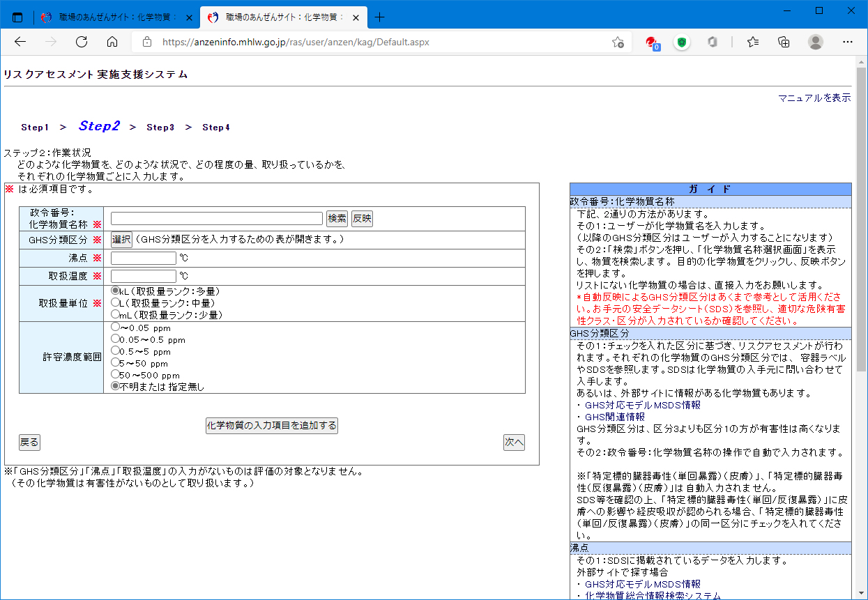The image size is (868, 600).
Task: Click the Home icon in browser toolbar
Action: 112,42
